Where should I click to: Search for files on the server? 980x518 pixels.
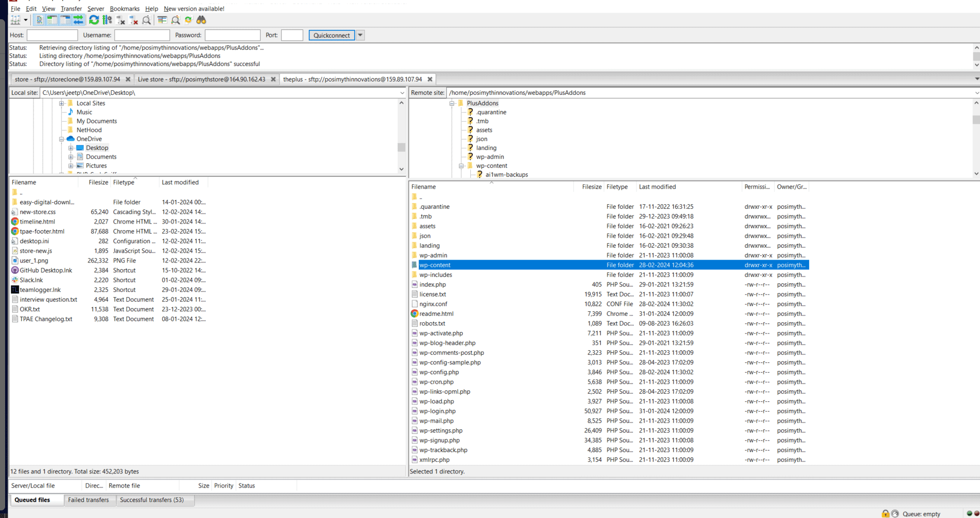point(201,20)
